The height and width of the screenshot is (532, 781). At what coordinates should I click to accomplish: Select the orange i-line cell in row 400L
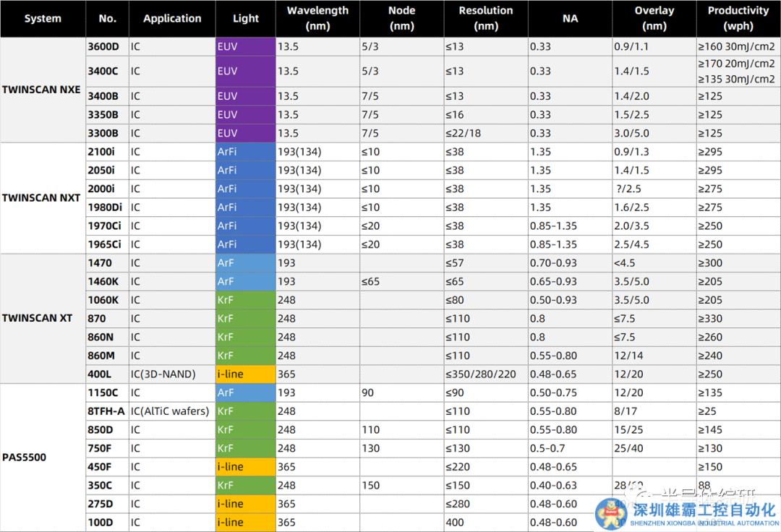(246, 374)
